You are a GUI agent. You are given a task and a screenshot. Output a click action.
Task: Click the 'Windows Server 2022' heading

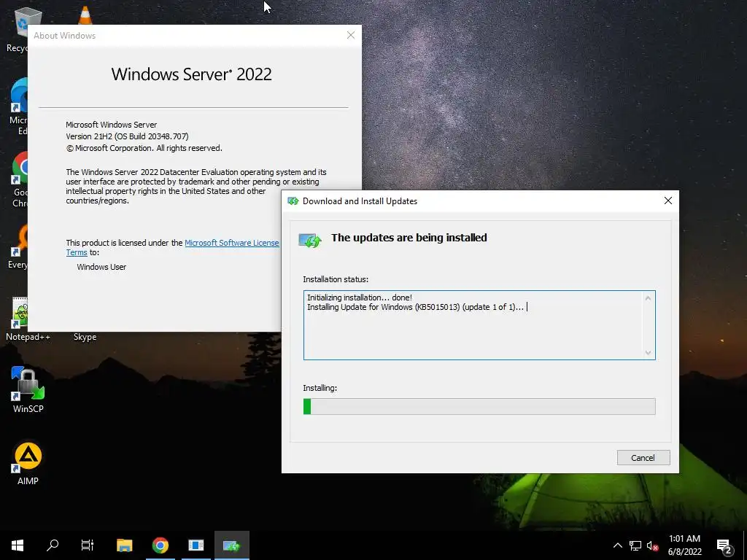click(x=192, y=74)
